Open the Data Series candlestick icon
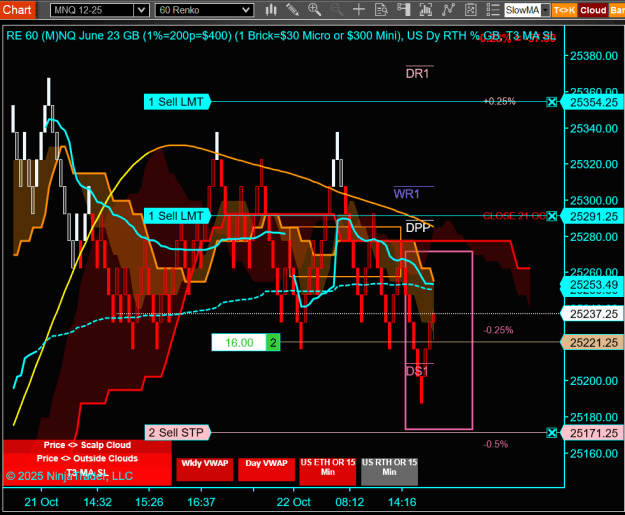The image size is (625, 515). tap(271, 10)
